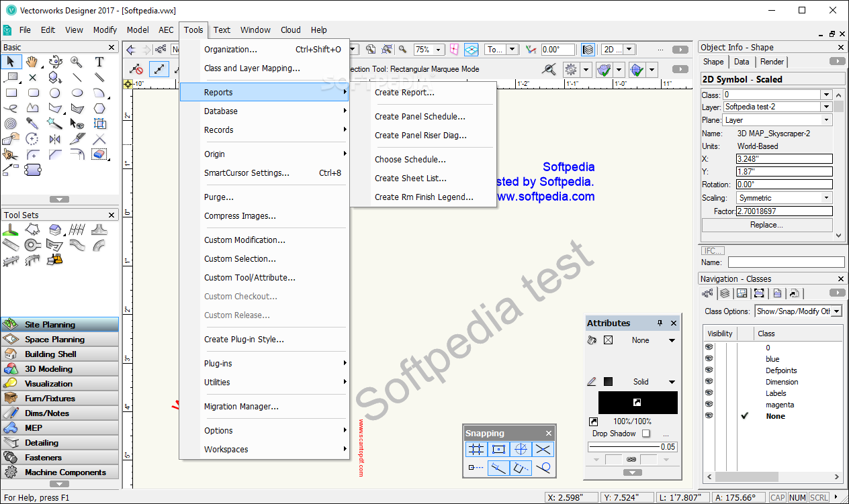
Task: Select the Oval tool
Action: 77,93
